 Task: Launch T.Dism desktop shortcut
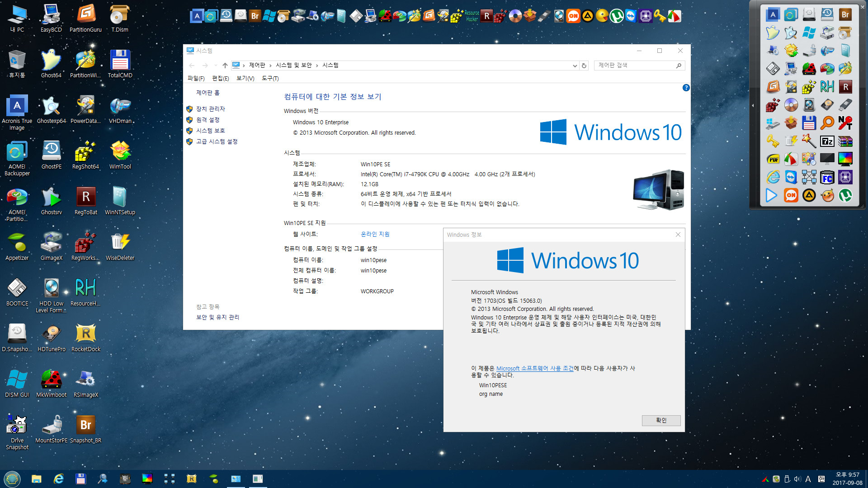coord(120,18)
